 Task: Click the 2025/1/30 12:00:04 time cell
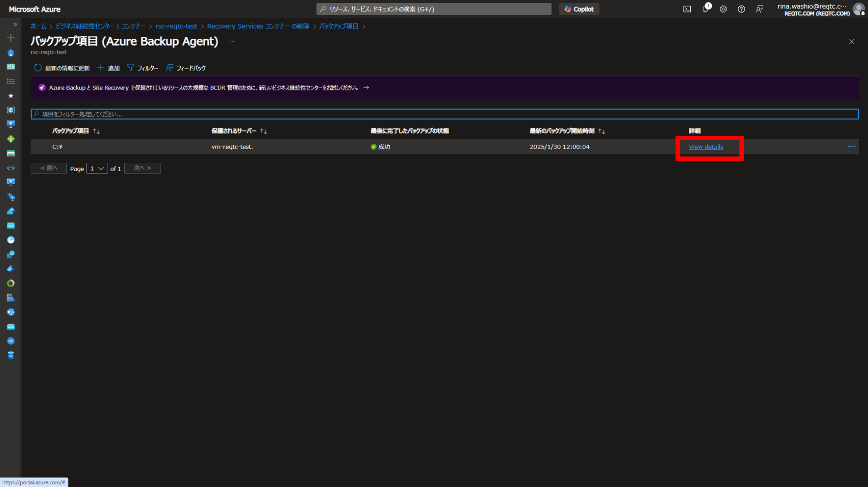click(x=559, y=147)
